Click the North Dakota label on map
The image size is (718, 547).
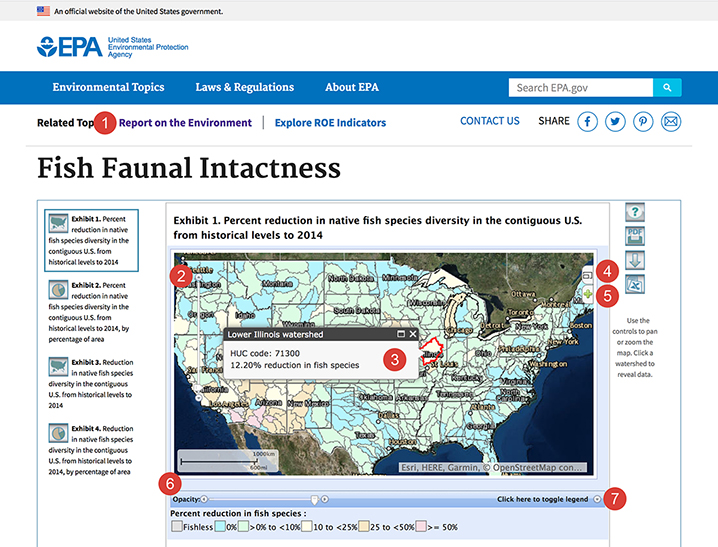(351, 278)
